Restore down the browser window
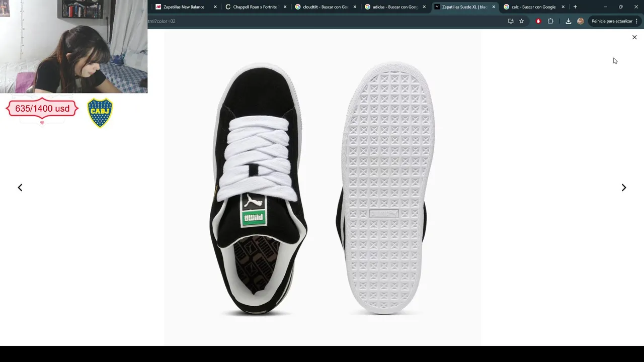 621,7
